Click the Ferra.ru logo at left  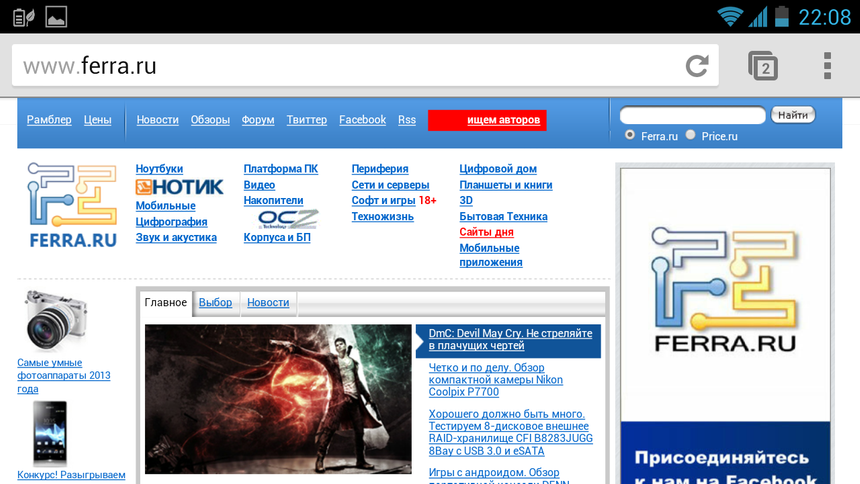[72, 205]
